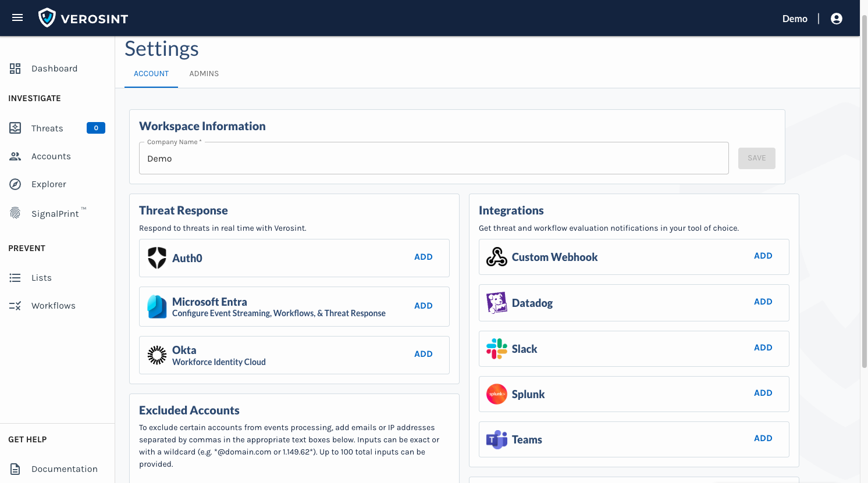868x483 pixels.
Task: Add the Custom Webhook integration
Action: click(x=763, y=256)
